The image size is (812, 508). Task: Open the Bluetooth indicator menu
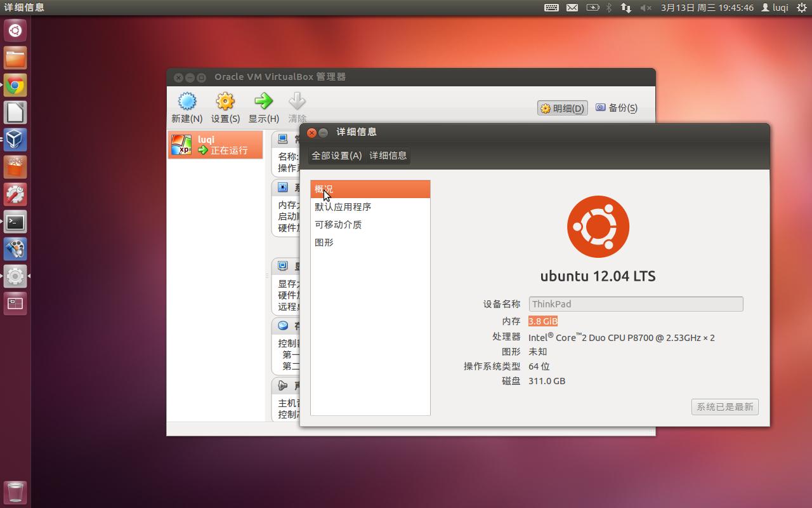pos(609,8)
